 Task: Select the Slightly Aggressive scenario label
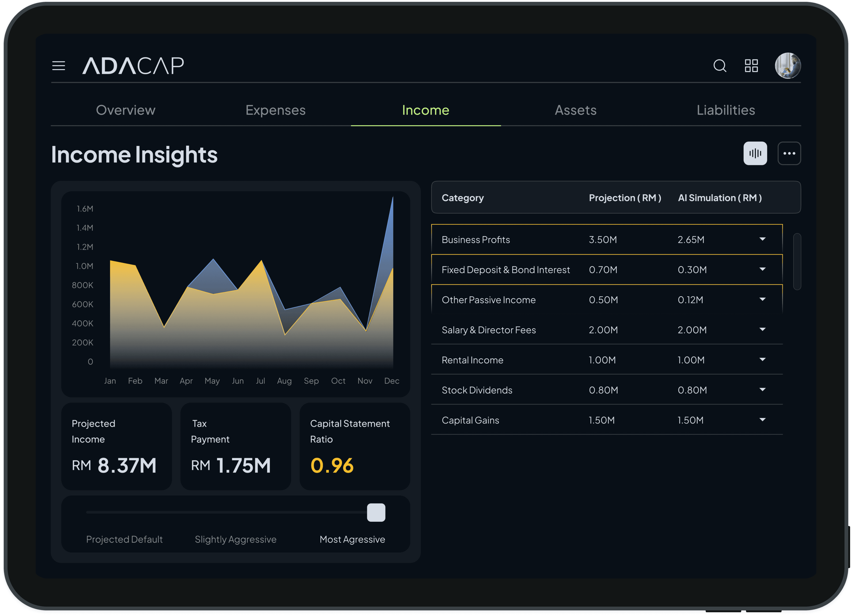[236, 539]
